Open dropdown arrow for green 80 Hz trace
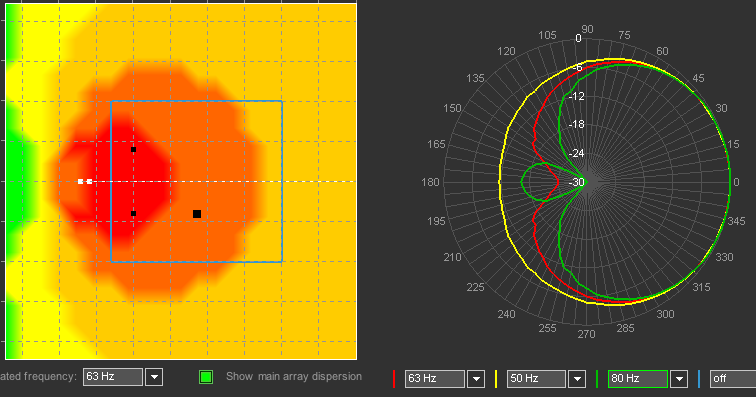This screenshot has height=397, width=756. (679, 379)
